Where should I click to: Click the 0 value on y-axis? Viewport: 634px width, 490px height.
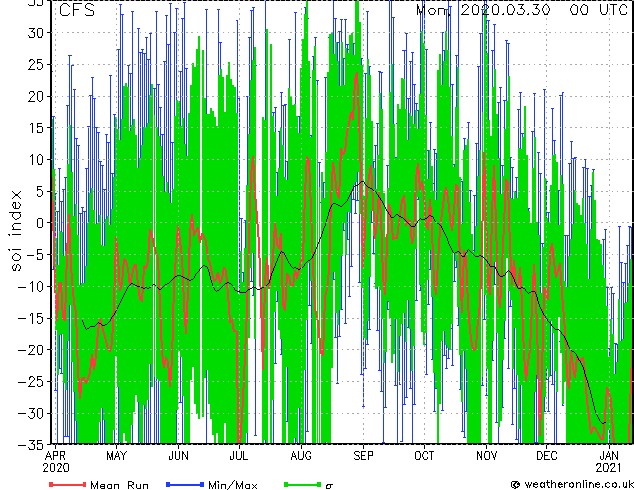click(x=42, y=223)
